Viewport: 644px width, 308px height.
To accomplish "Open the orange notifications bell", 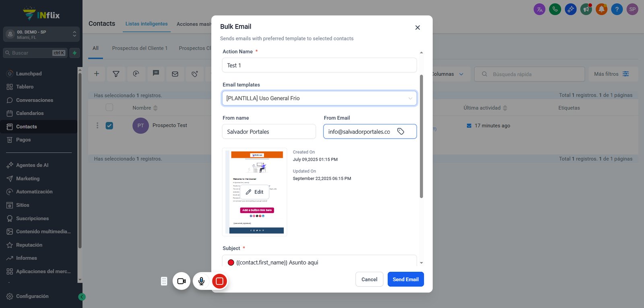I will [x=601, y=9].
